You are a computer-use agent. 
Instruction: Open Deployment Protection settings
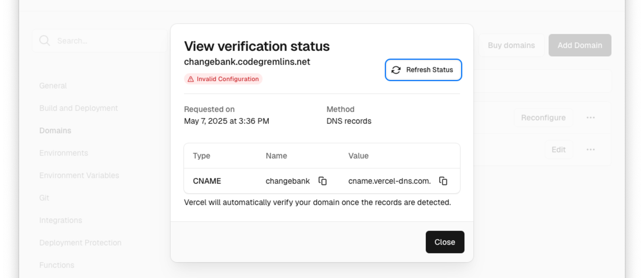point(80,243)
